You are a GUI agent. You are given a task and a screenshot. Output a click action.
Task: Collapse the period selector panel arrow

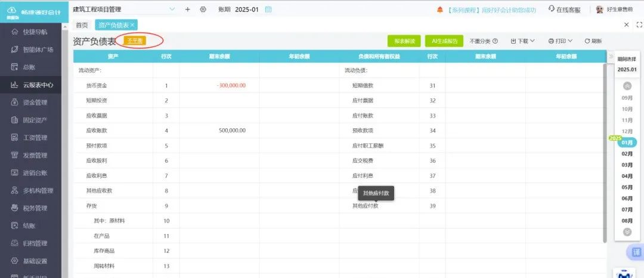611,56
